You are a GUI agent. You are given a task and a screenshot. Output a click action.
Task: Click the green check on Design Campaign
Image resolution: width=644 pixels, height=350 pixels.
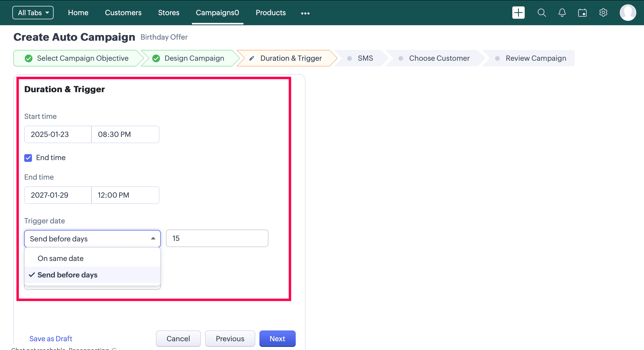[x=156, y=58]
